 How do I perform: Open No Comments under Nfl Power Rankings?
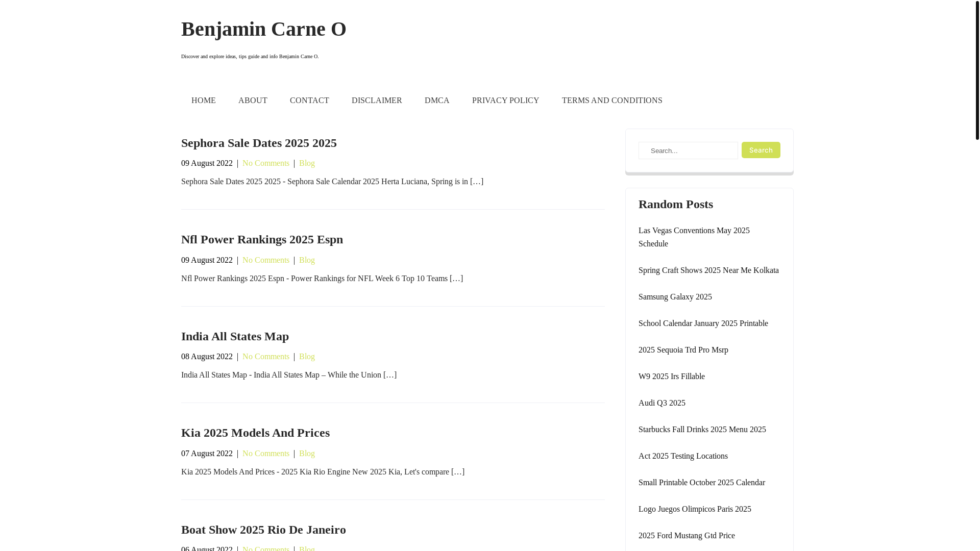pyautogui.click(x=266, y=260)
